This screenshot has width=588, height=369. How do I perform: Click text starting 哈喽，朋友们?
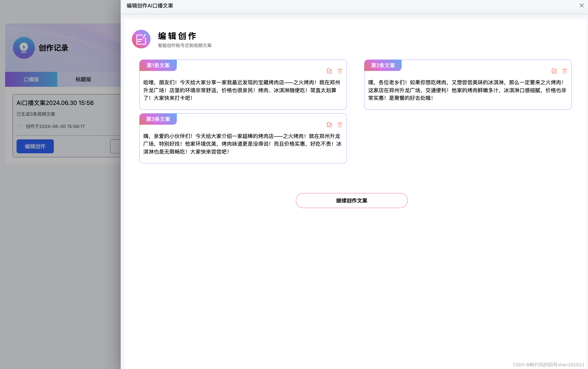[x=242, y=90]
